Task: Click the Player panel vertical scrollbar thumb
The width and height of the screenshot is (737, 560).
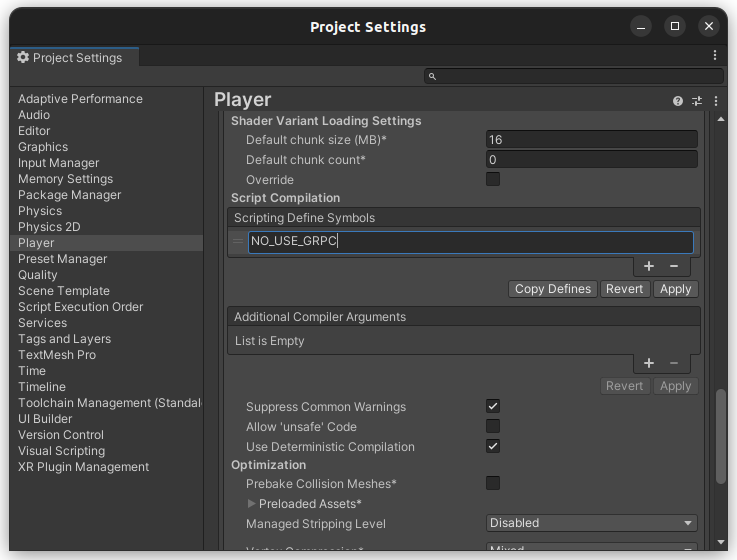Action: pyautogui.click(x=721, y=436)
